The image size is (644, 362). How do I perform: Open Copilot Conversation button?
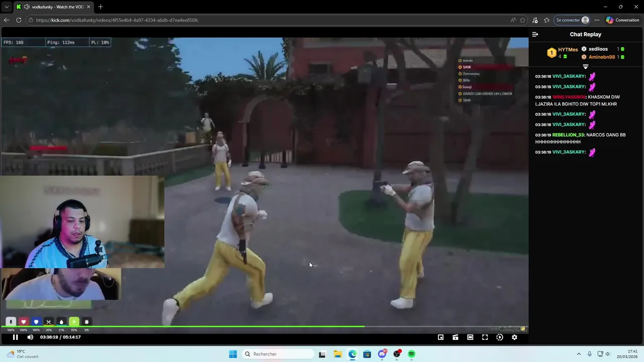[x=623, y=20]
